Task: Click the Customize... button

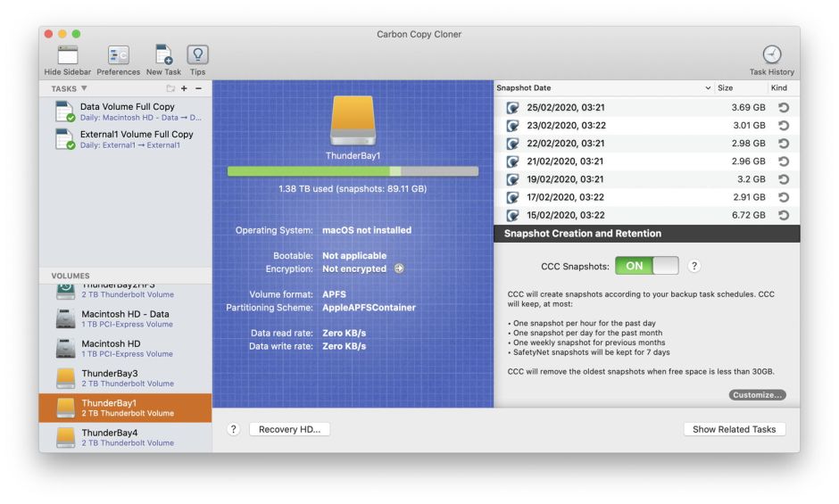Action: 757,395
